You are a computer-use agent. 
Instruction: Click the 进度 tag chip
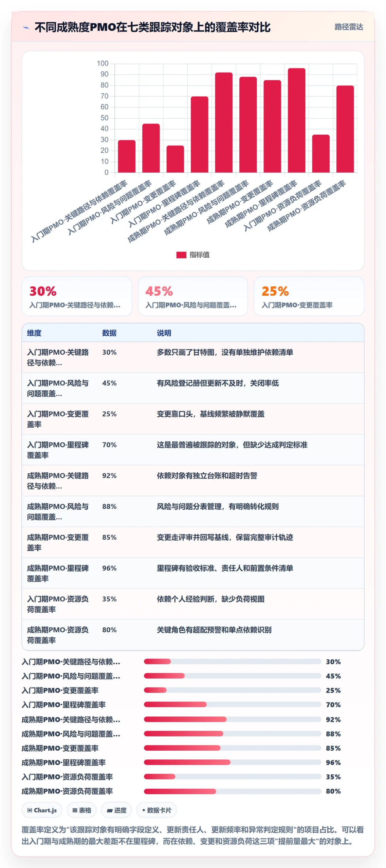click(116, 810)
